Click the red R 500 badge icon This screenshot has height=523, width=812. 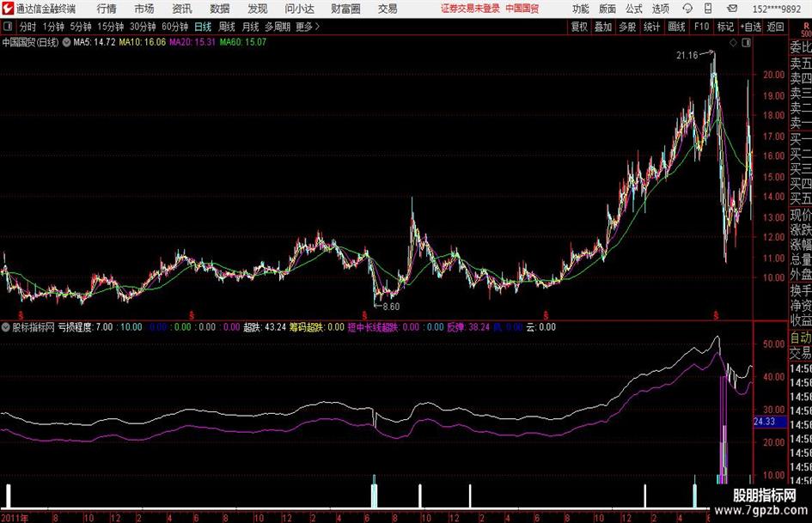[806, 30]
